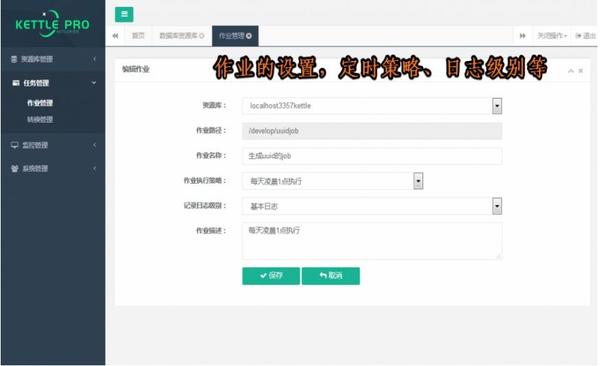Click the 资源库 field label

pos(214,105)
